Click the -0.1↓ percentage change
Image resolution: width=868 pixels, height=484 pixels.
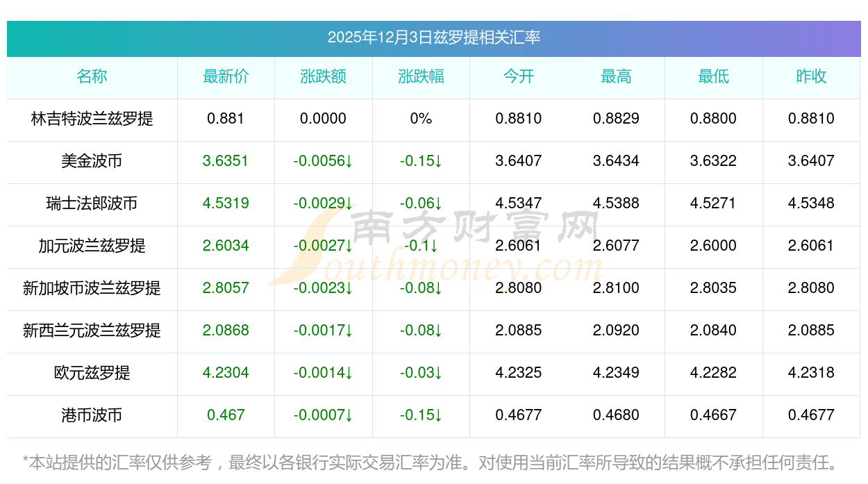click(x=421, y=246)
